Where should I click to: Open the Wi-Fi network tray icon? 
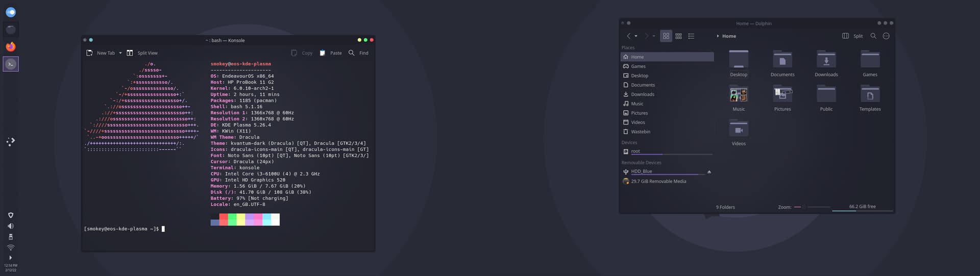11,247
